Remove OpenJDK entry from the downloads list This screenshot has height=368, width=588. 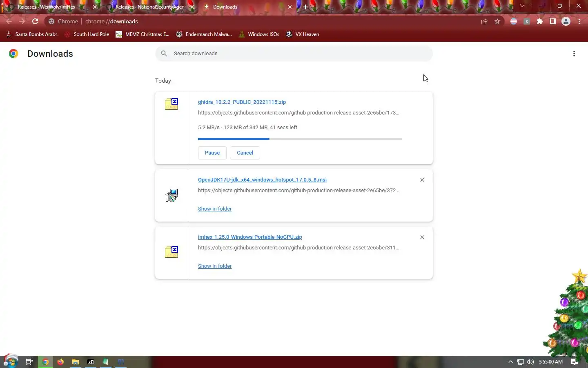pos(422,180)
